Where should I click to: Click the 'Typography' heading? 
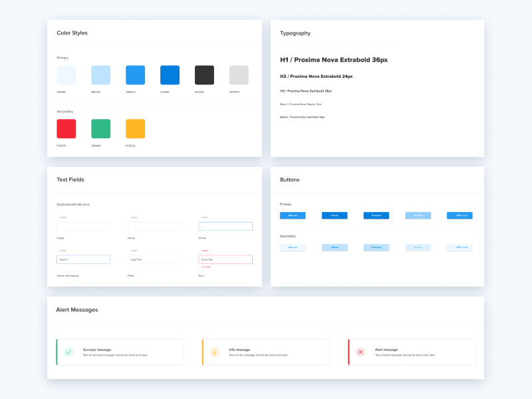pyautogui.click(x=295, y=33)
